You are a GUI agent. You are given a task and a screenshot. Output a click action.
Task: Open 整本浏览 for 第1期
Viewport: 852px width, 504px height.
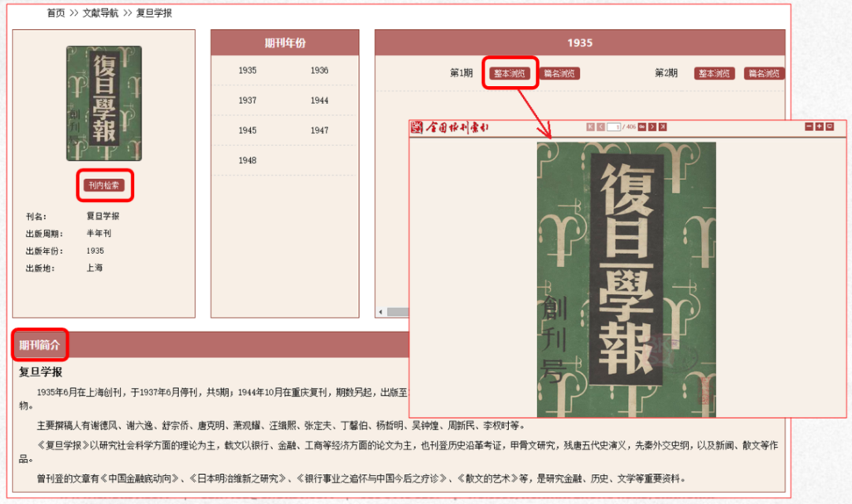[x=510, y=73]
